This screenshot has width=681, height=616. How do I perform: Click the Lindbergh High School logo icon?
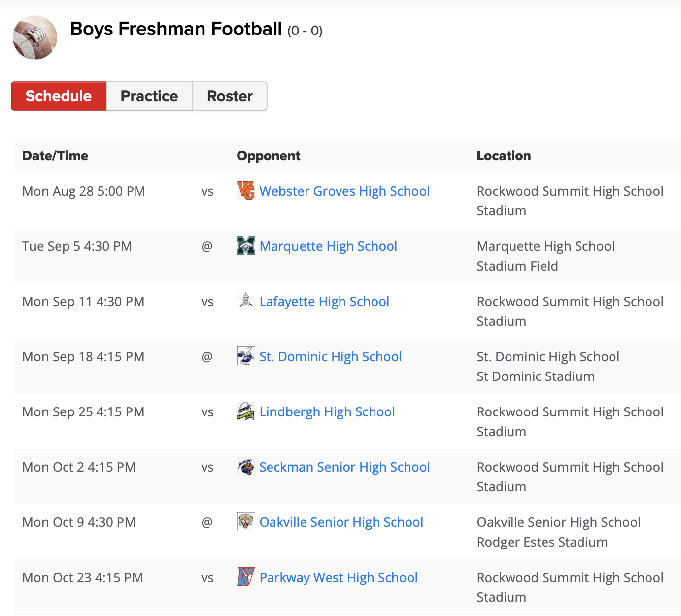pyautogui.click(x=246, y=411)
